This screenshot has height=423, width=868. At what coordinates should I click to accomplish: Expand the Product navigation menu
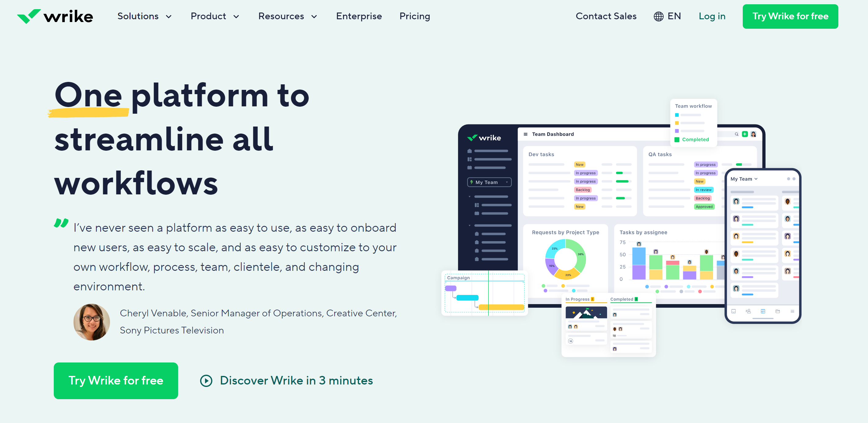pyautogui.click(x=214, y=16)
